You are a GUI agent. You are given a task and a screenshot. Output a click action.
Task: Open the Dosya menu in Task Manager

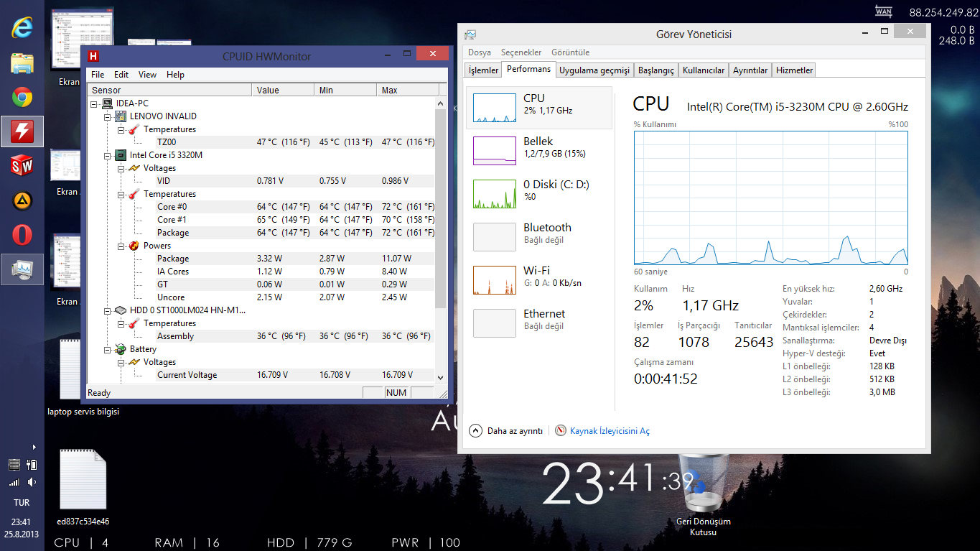pyautogui.click(x=480, y=52)
